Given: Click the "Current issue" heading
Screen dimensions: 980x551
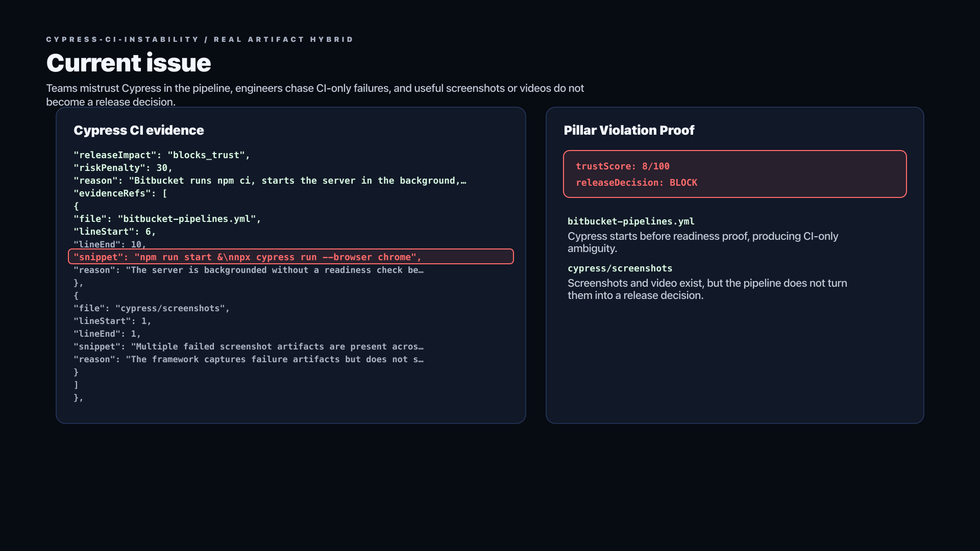Looking at the screenshot, I should tap(129, 63).
